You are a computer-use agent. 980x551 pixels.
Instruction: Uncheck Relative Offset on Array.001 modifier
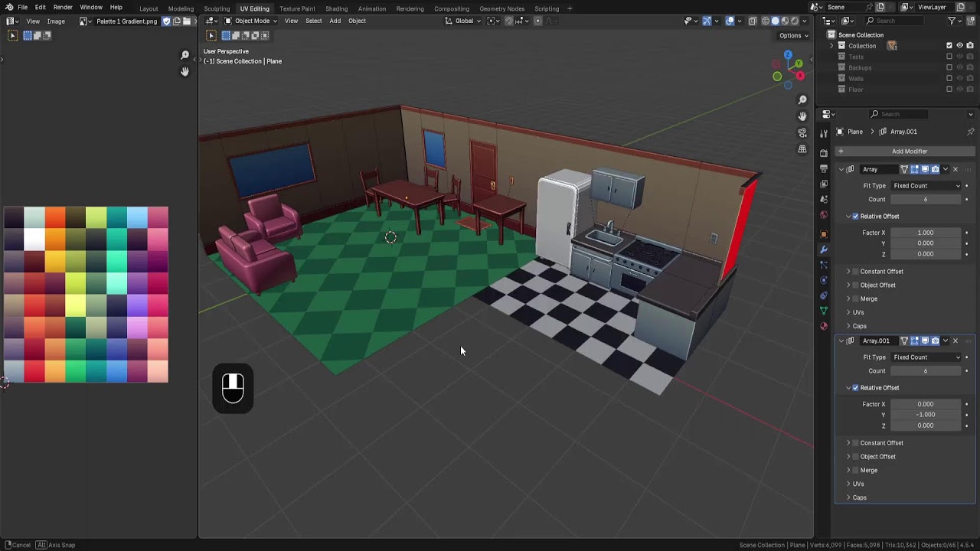click(x=855, y=388)
